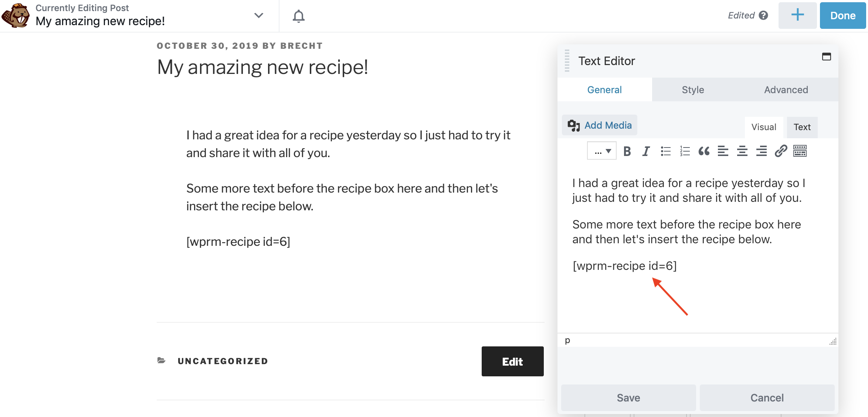Screen dimensions: 868x417
Task: Switch editor to Text mode
Action: (x=802, y=127)
